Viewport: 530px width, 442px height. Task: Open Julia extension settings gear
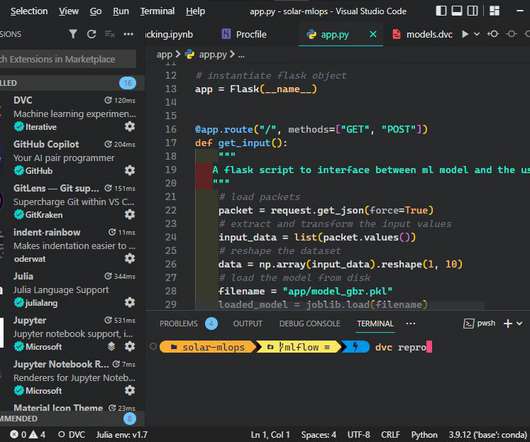pos(130,302)
